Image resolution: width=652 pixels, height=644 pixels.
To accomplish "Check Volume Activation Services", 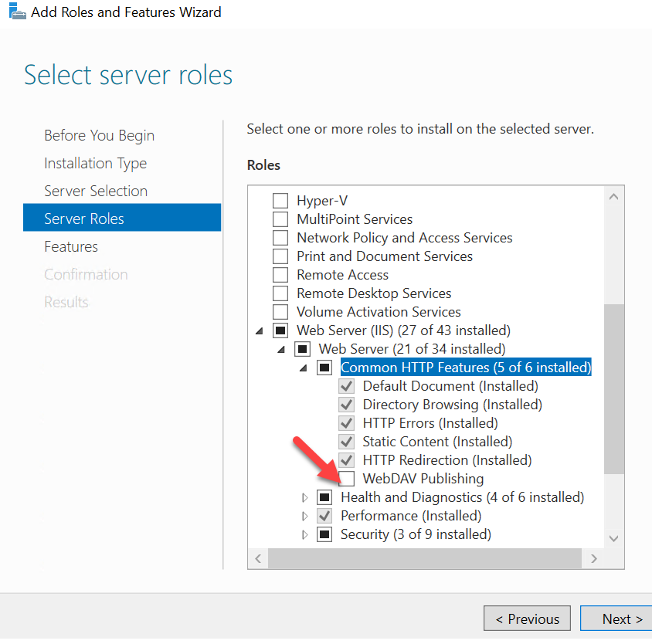I will (280, 311).
